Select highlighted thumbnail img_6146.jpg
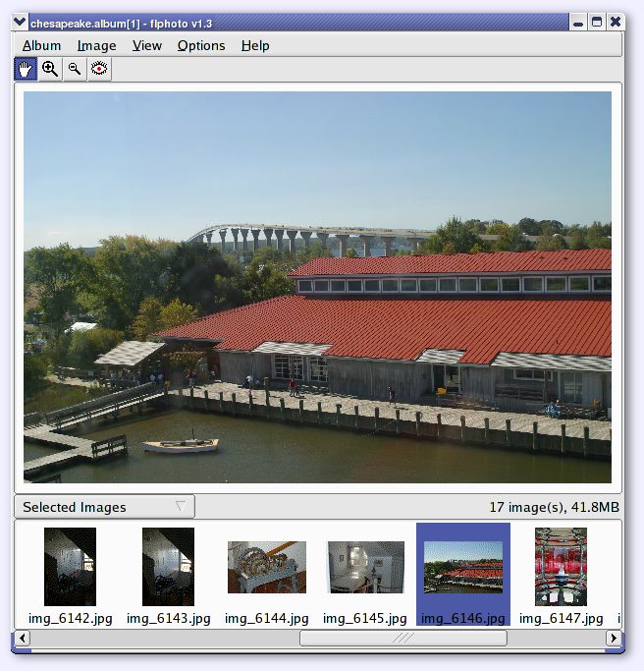The height and width of the screenshot is (671, 644). [x=463, y=575]
